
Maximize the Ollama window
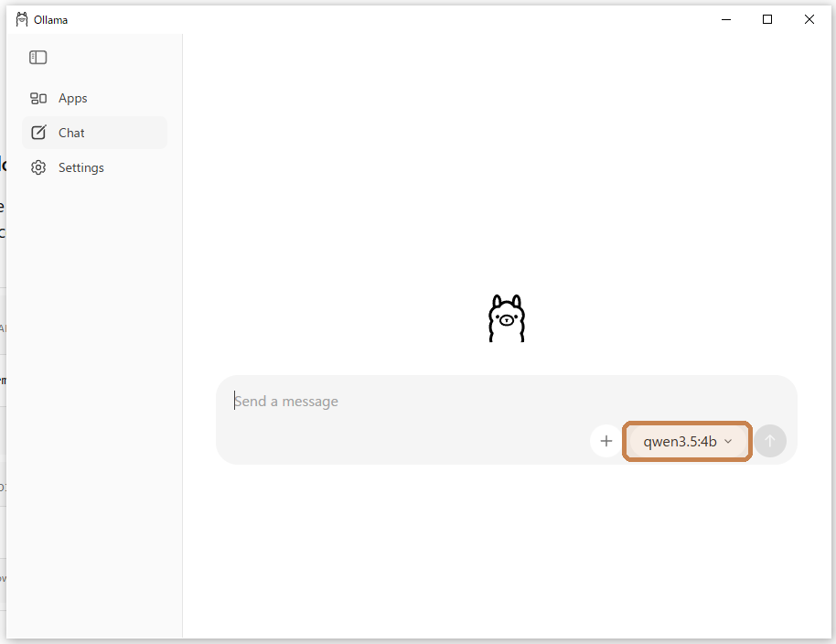click(767, 19)
